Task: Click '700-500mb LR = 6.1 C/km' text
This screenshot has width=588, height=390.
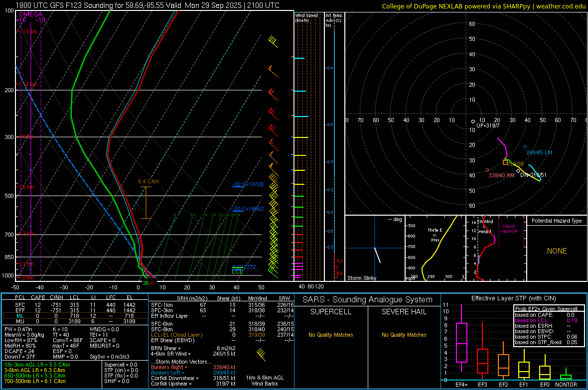Action: coord(35,381)
